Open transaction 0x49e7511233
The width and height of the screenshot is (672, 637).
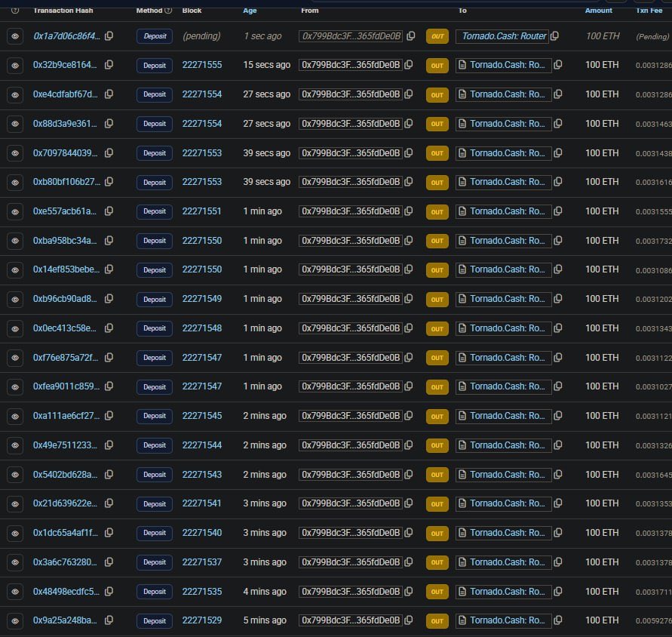(65, 445)
